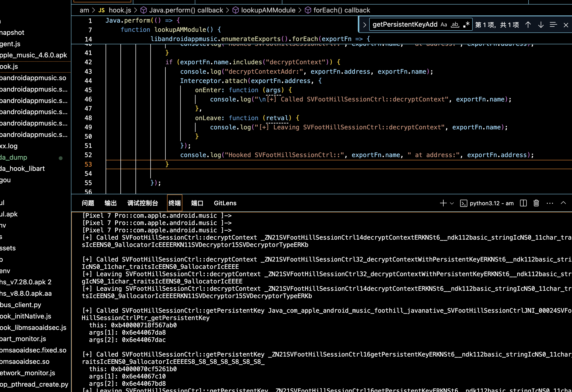This screenshot has width=572, height=392.
Task: Expand the replace row in find widget
Action: click(364, 24)
